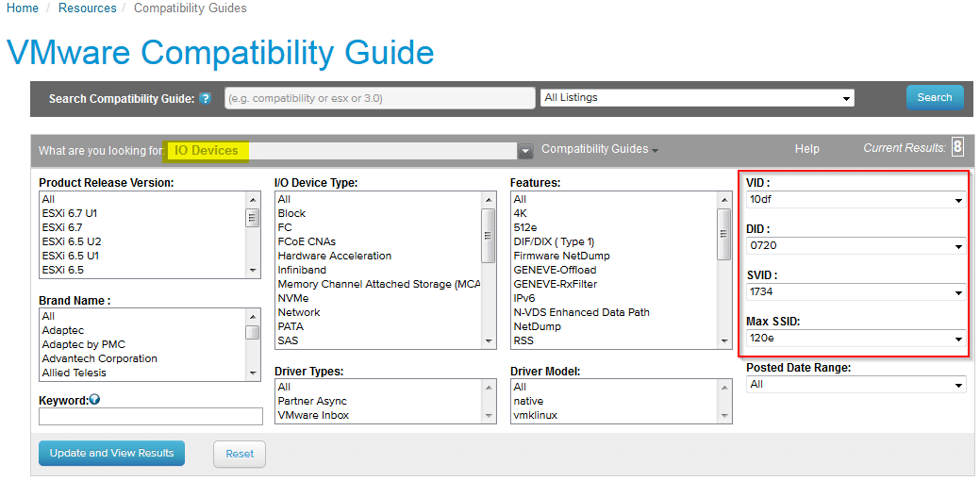Select ESXi 6.5 U2 release version

[72, 241]
